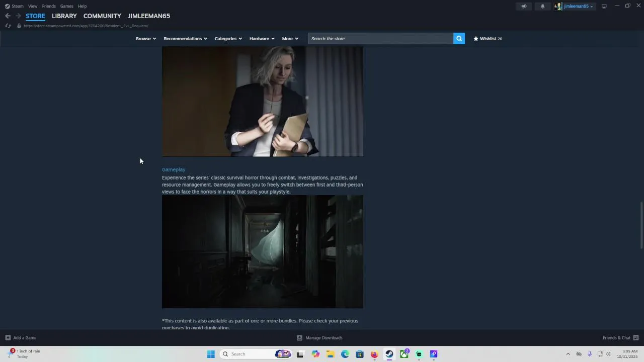Click the Manage Downloads icon
The height and width of the screenshot is (362, 644).
(299, 338)
